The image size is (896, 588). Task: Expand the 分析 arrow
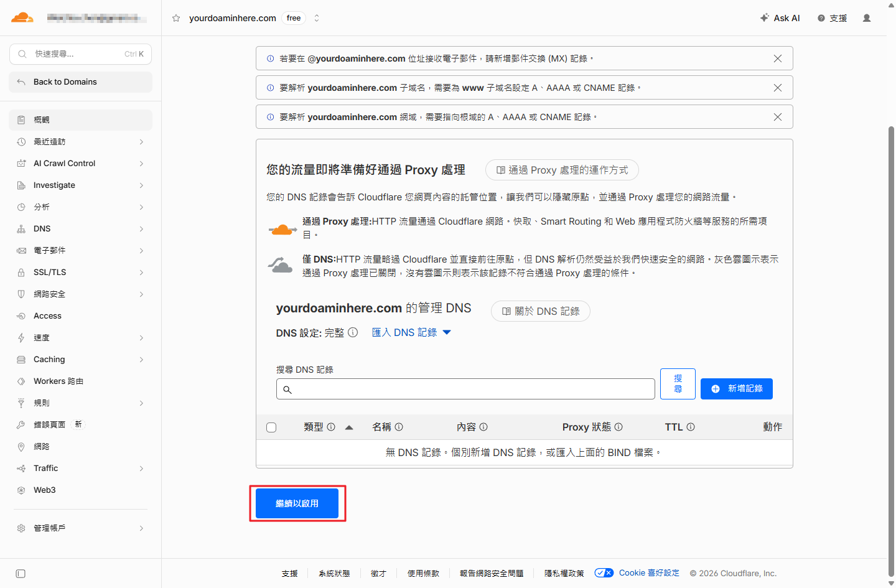pyautogui.click(x=142, y=207)
